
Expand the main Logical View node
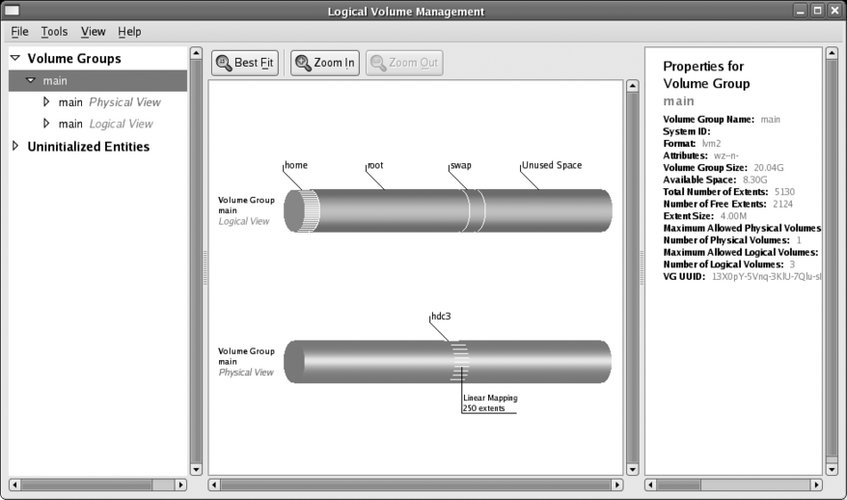click(x=46, y=124)
